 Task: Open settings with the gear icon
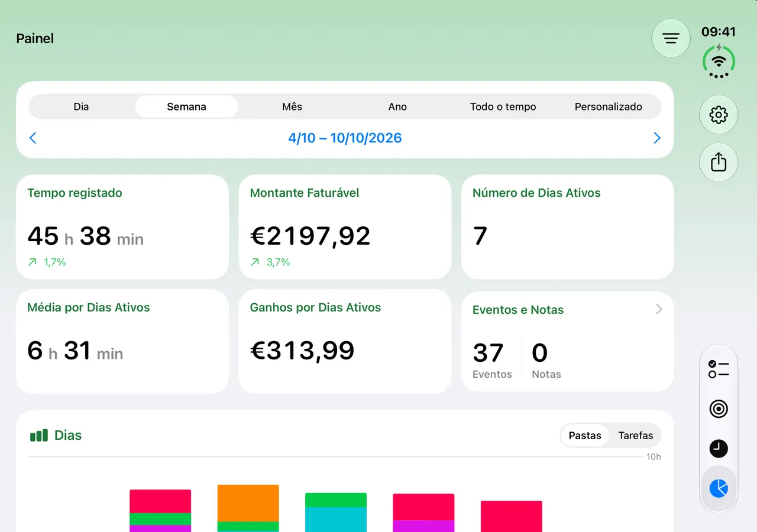[x=719, y=115]
